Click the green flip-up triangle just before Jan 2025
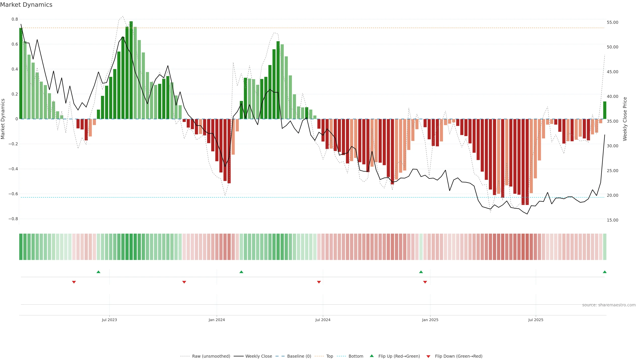This screenshot has height=362, width=644. pos(421,272)
